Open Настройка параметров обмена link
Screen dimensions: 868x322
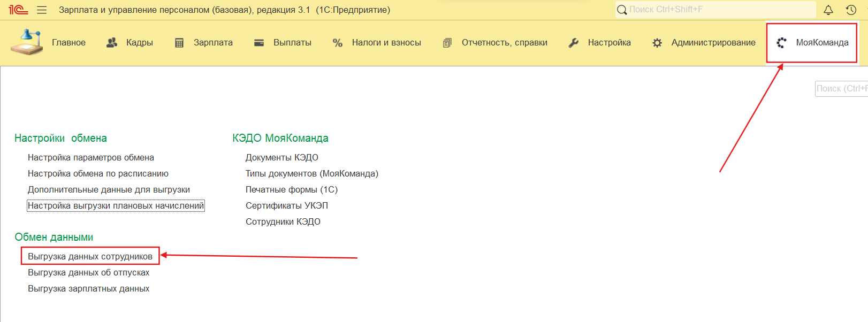click(x=91, y=157)
